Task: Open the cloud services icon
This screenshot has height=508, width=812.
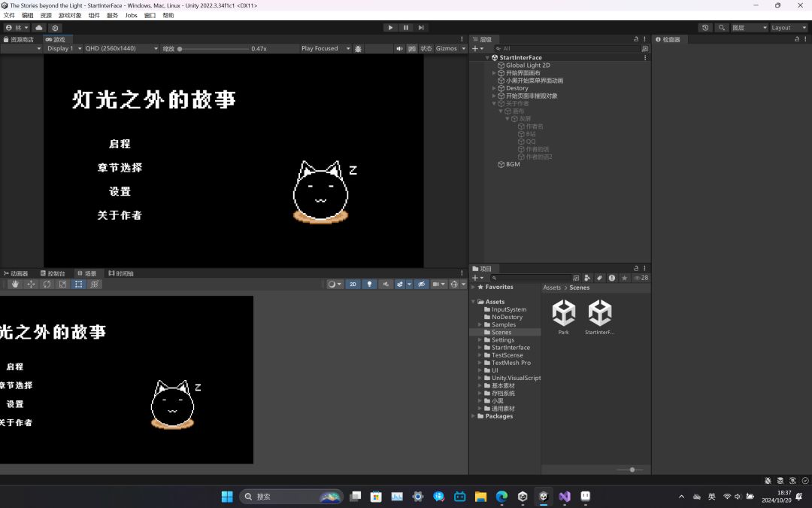Action: [39, 28]
